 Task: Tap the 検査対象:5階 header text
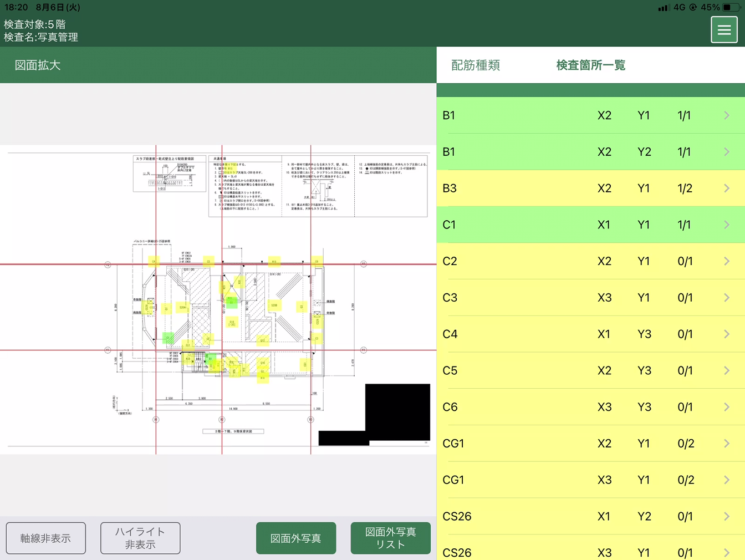[x=35, y=24]
